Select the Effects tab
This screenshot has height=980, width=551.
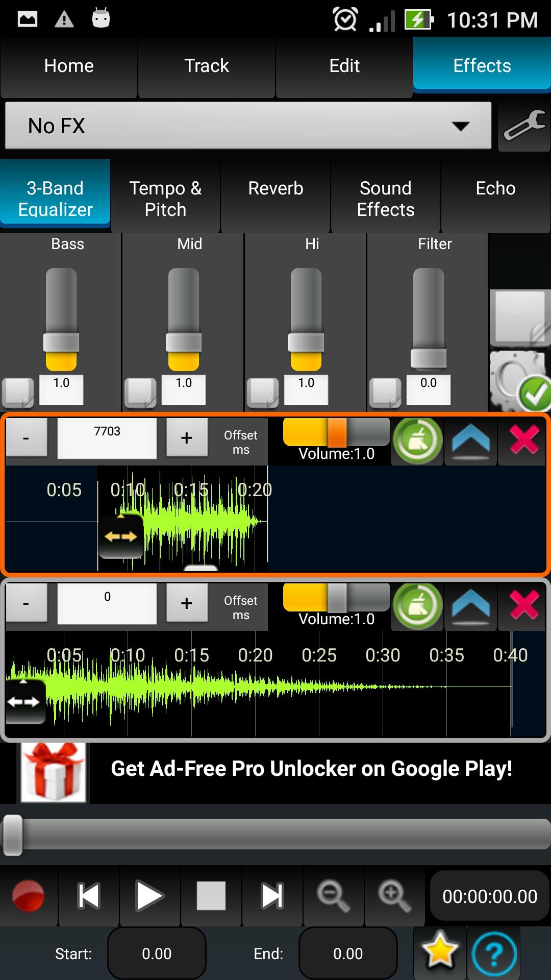(x=482, y=66)
